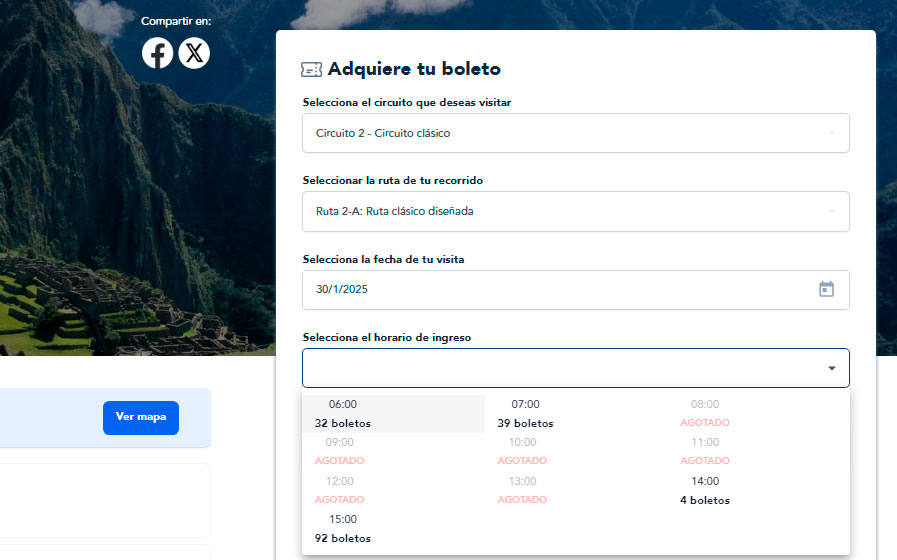
Task: Select the 15:00 slot with 92 tickets
Action: 343,528
